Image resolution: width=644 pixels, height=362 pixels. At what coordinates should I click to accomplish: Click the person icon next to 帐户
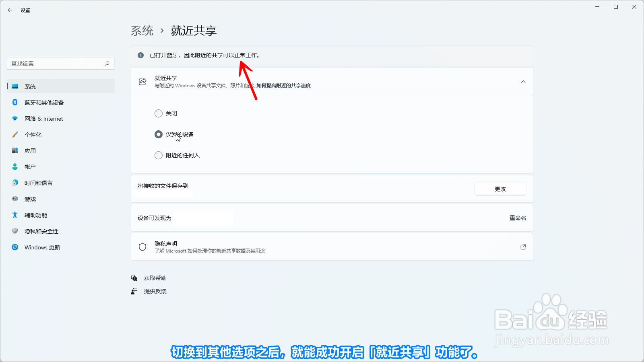(15, 167)
